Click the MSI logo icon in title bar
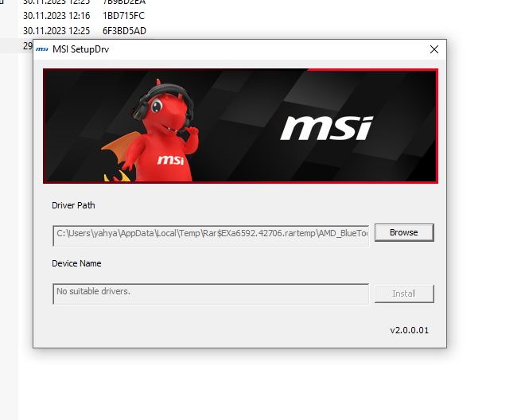The height and width of the screenshot is (420, 521). pos(42,49)
